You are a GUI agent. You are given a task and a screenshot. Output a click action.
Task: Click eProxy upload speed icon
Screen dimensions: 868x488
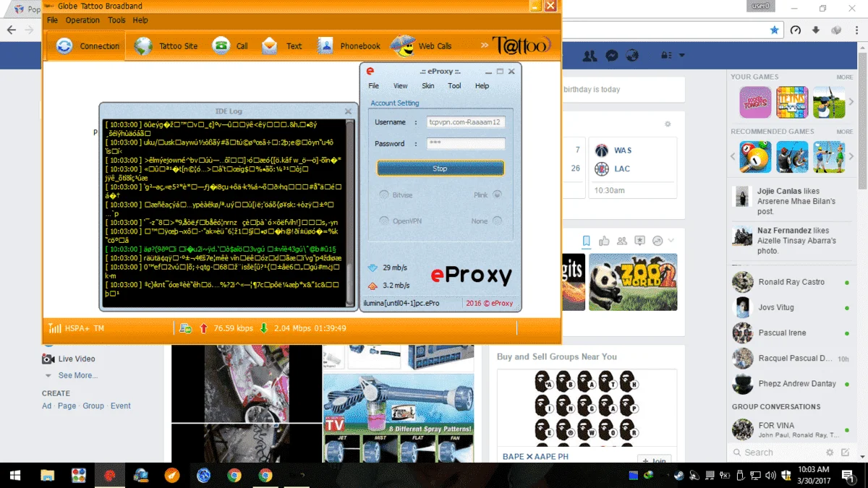(373, 285)
